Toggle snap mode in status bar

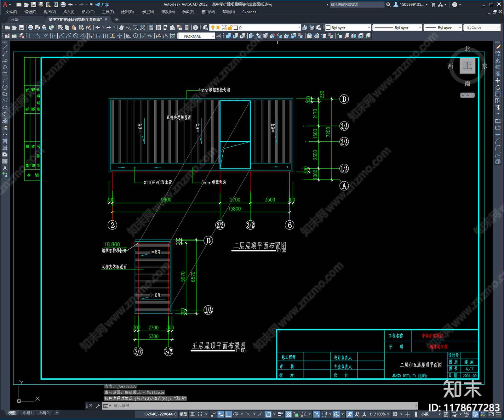(200, 414)
